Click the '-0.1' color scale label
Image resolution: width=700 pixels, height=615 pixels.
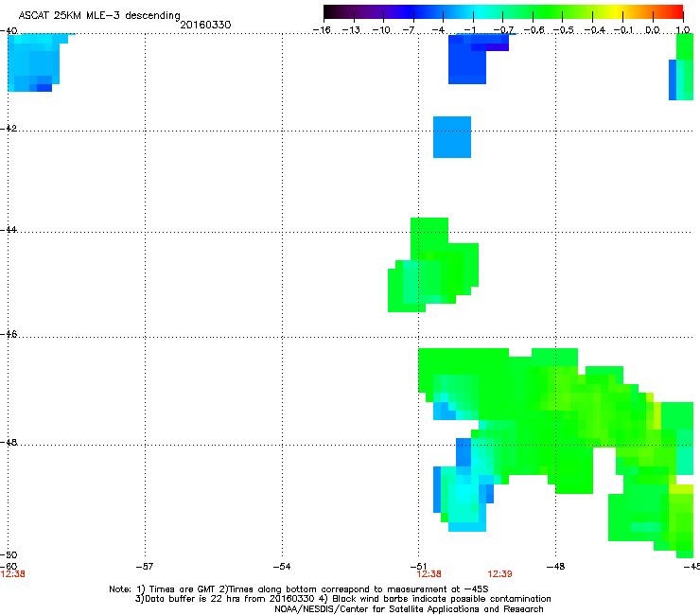(x=623, y=30)
